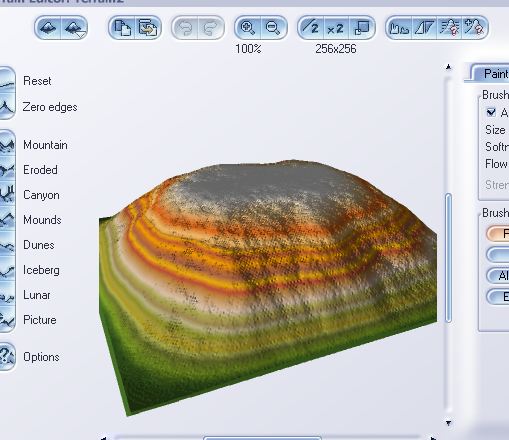Toggle the checkbox under Brush section

(x=491, y=112)
